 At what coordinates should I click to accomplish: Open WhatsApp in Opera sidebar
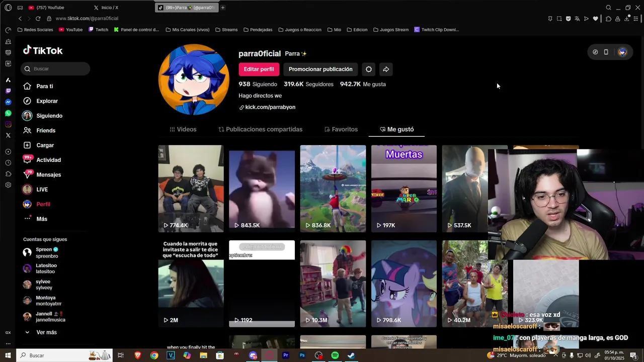pos(8,113)
